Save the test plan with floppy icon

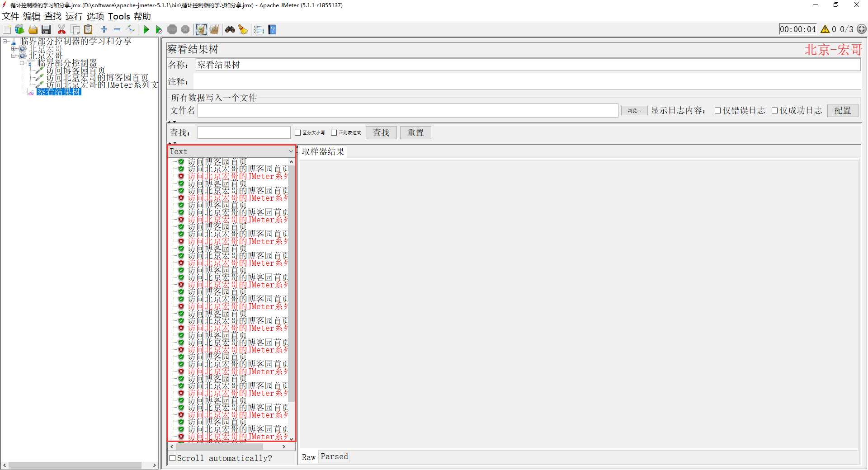coord(46,29)
